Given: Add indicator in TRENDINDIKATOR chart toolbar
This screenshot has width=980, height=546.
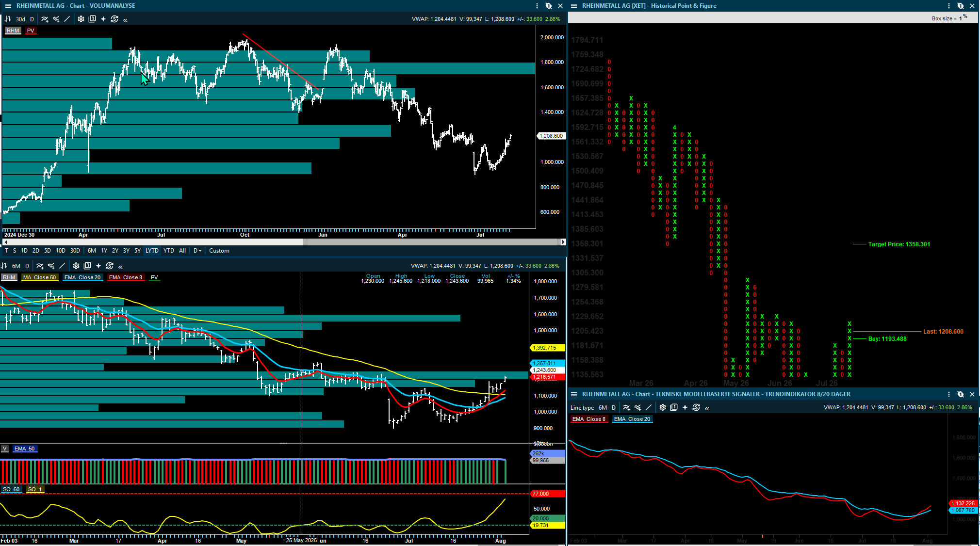Looking at the screenshot, I should click(x=626, y=408).
